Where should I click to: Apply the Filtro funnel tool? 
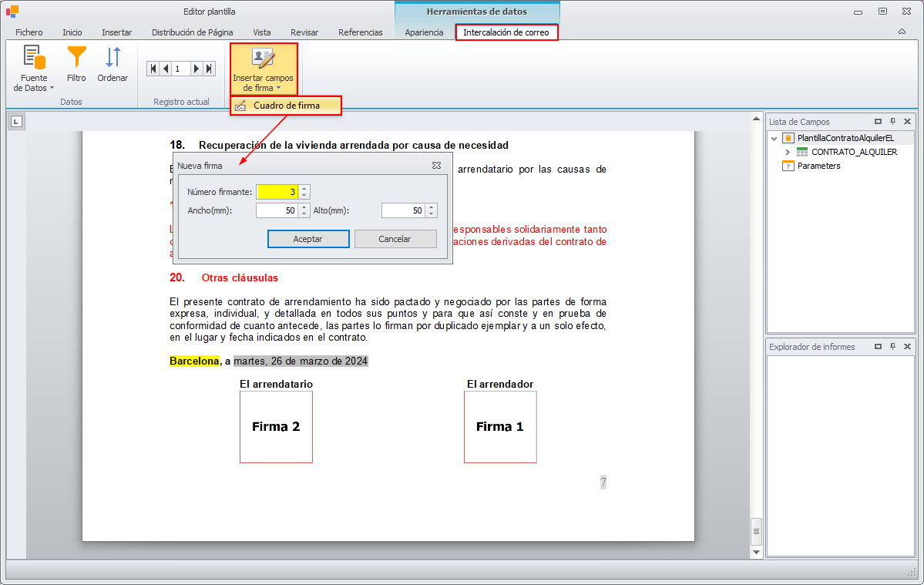[76, 64]
